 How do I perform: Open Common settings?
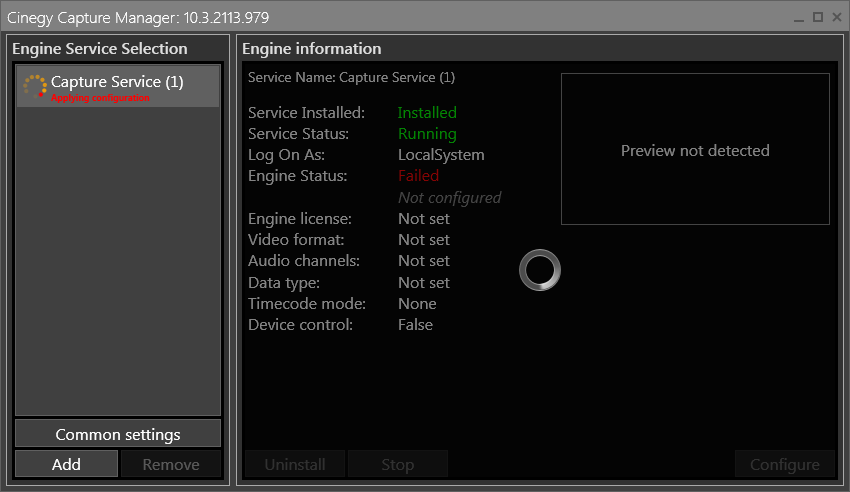[x=118, y=435]
